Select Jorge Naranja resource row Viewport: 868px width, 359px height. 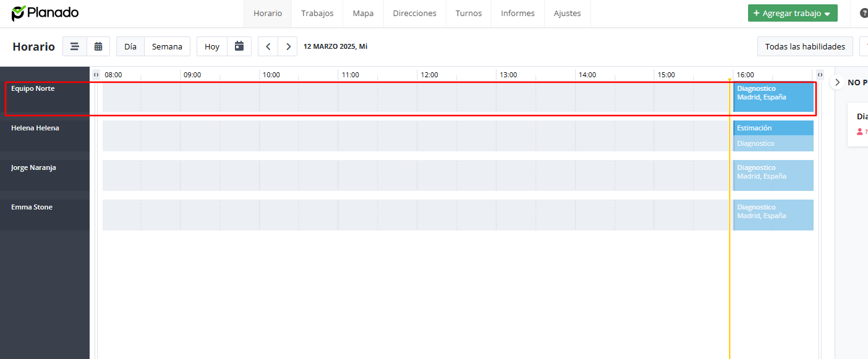(45, 175)
